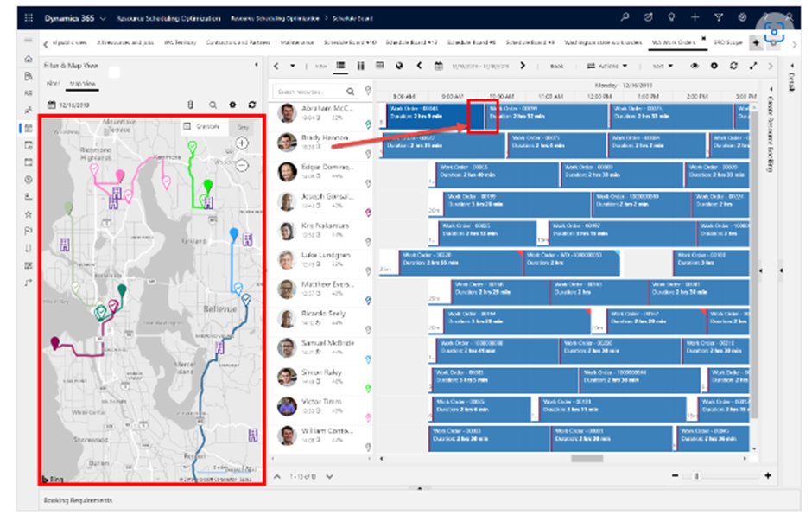Toggle map pin for Brady Hannon
This screenshot has height=515, width=812.
point(368,154)
